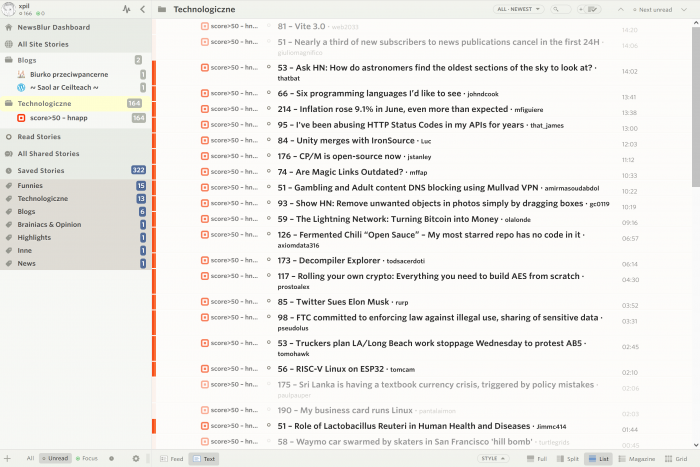Select the Funnies saved tag
This screenshot has width=700, height=467.
tap(30, 186)
